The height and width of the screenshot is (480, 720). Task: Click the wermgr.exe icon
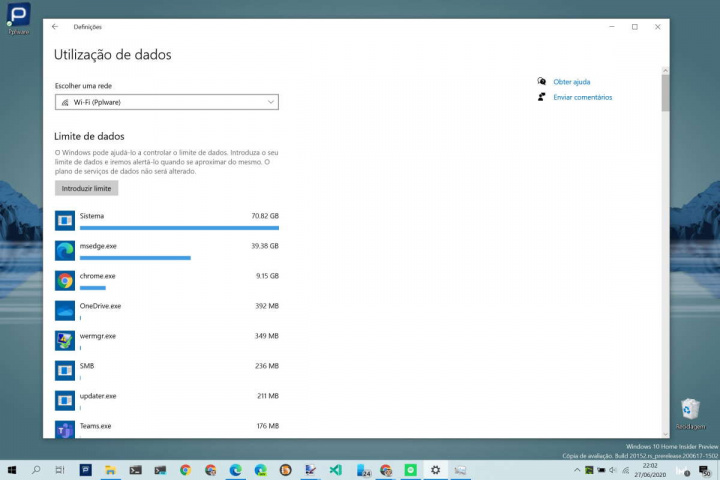point(65,340)
